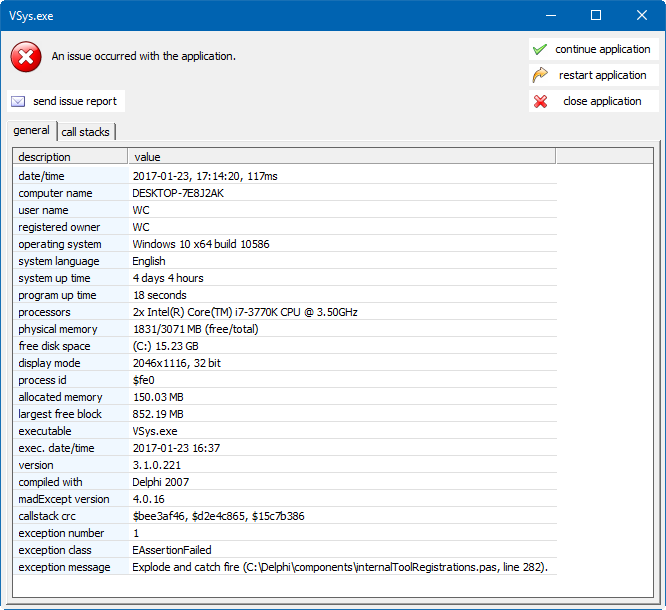This screenshot has height=610, width=666.
Task: Select the exception message row
Action: point(284,567)
